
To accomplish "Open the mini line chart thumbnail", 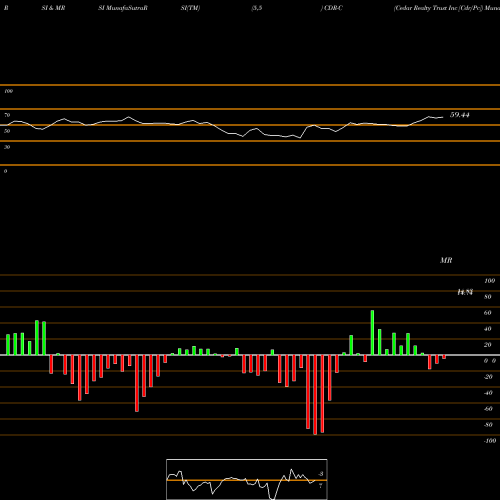I will click(x=247, y=479).
